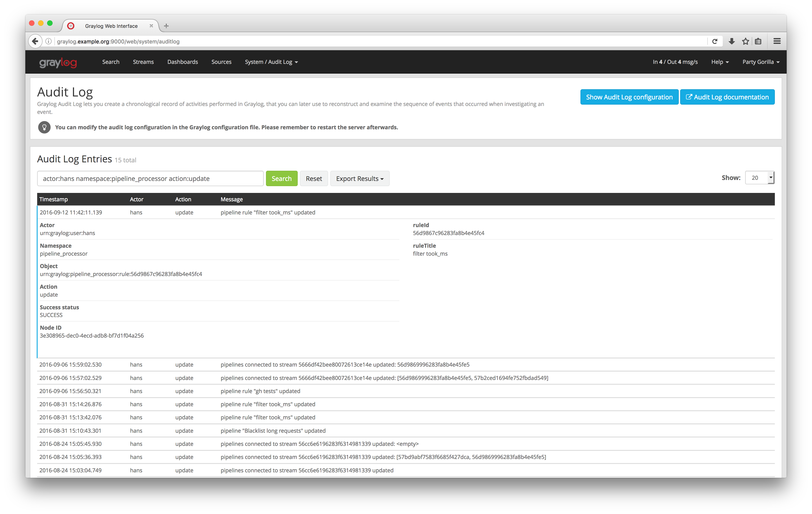Expand the 2016-08-24 15:05:45.930 entry
Image resolution: width=812 pixels, height=514 pixels.
pyautogui.click(x=406, y=444)
